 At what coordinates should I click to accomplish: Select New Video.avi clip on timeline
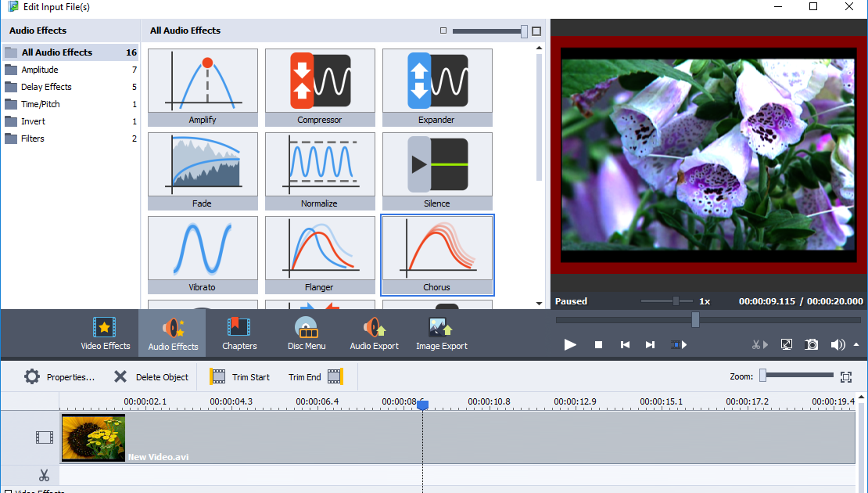coord(457,437)
